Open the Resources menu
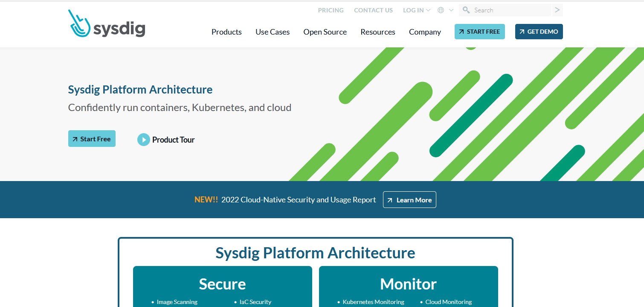 click(x=378, y=32)
